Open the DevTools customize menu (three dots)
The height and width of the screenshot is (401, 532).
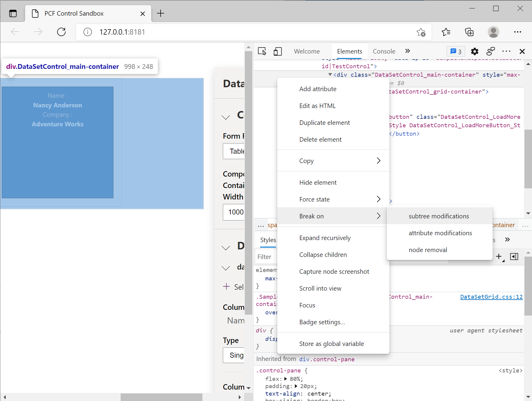click(506, 51)
